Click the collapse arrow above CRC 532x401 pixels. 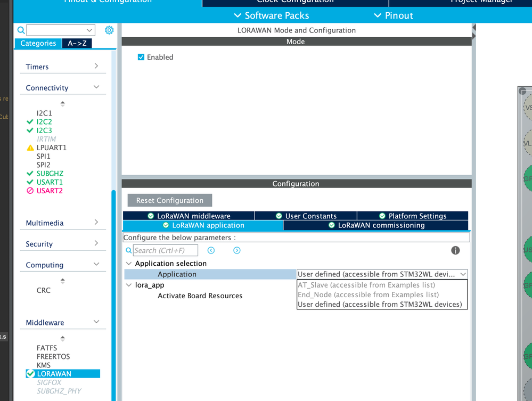[62, 281]
